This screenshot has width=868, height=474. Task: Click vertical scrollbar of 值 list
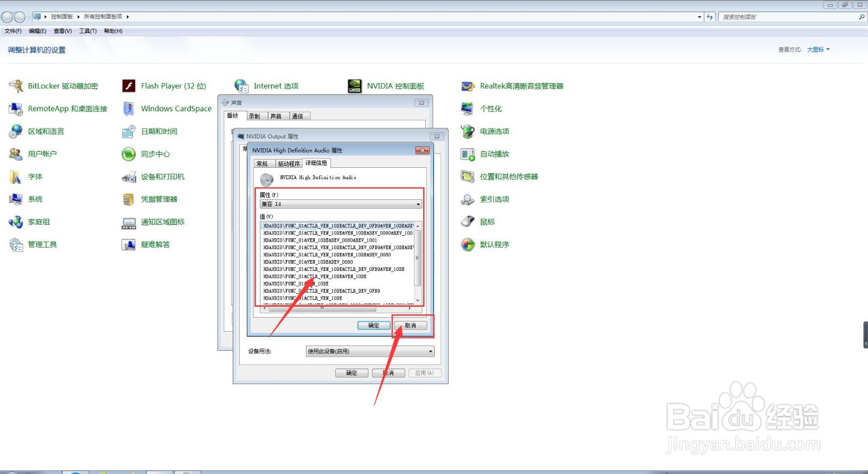click(418, 263)
